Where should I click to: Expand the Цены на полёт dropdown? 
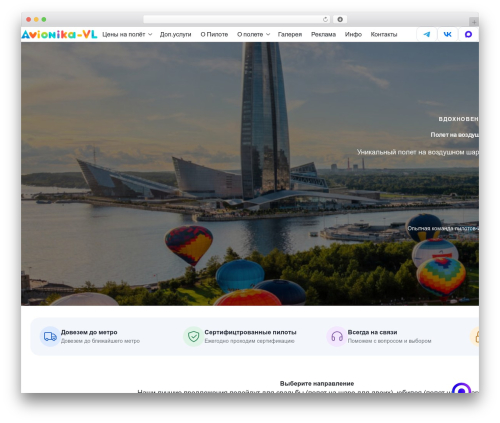point(127,34)
